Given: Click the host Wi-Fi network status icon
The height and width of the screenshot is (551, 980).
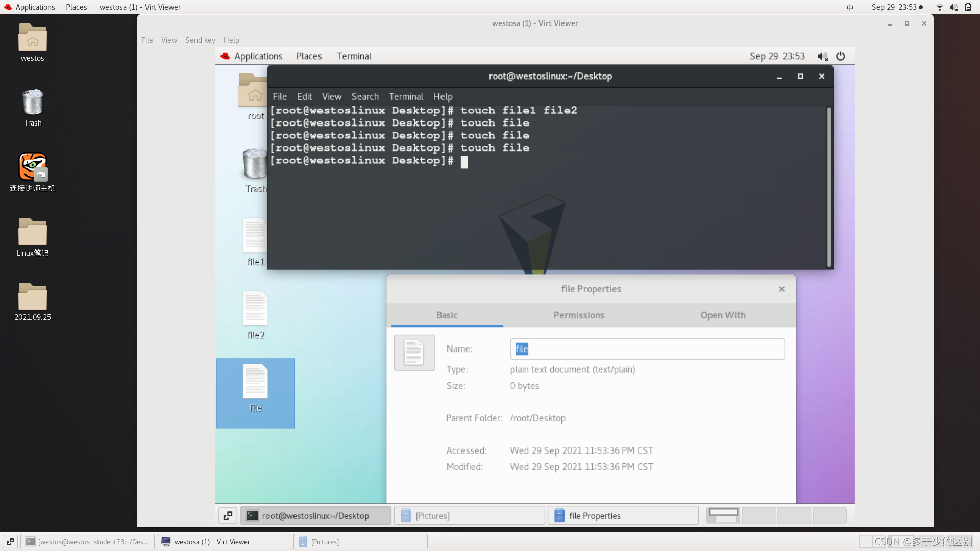Looking at the screenshot, I should coord(939,7).
